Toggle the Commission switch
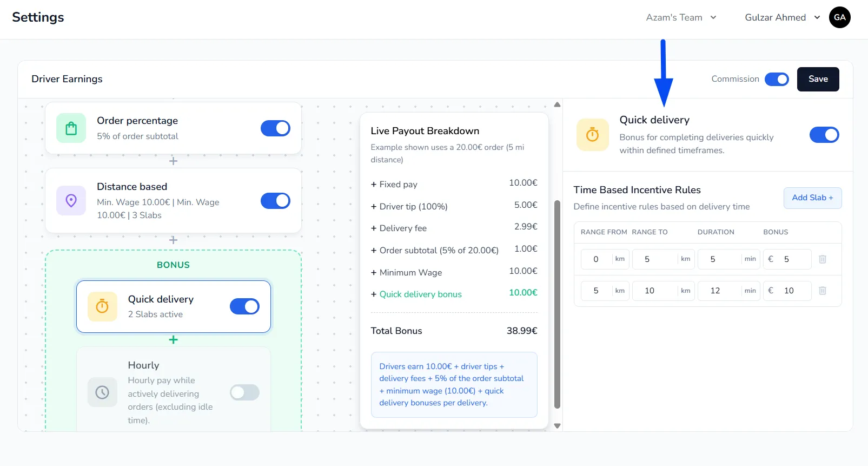This screenshot has height=466, width=868. pos(777,80)
